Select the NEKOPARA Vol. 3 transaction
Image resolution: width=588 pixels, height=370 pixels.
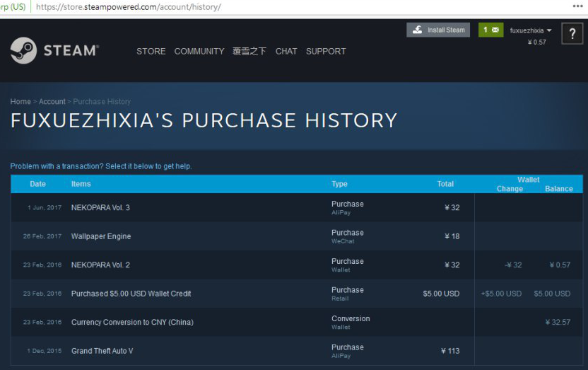[100, 208]
